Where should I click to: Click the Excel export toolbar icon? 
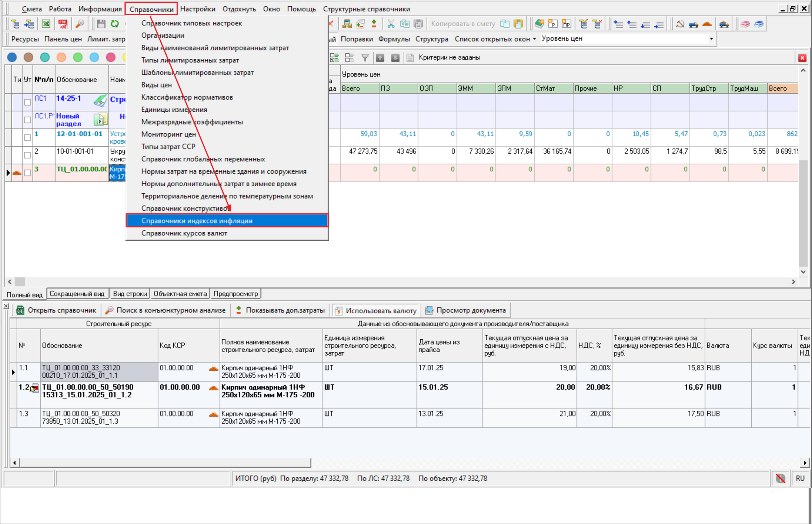[x=46, y=24]
